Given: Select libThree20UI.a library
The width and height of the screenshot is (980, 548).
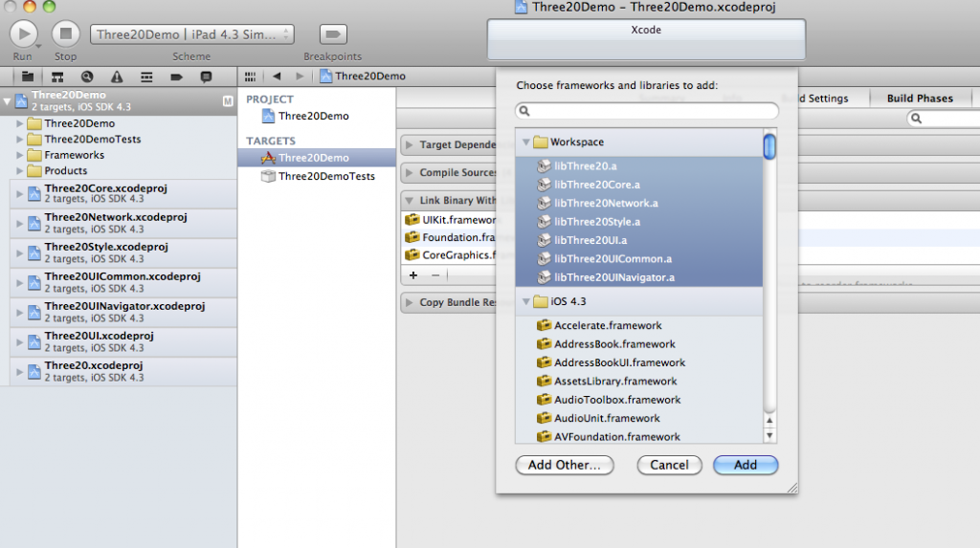Looking at the screenshot, I should 638,241.
